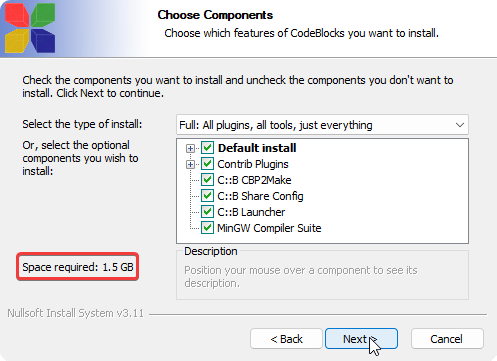Click the Next button
Viewport: 497px width, 361px height.
point(361,339)
